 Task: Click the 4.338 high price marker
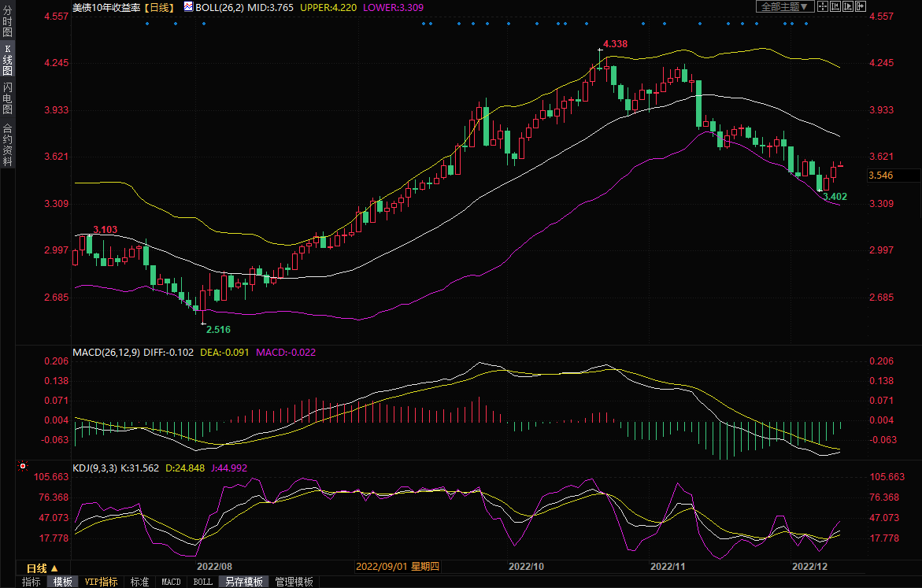point(615,44)
